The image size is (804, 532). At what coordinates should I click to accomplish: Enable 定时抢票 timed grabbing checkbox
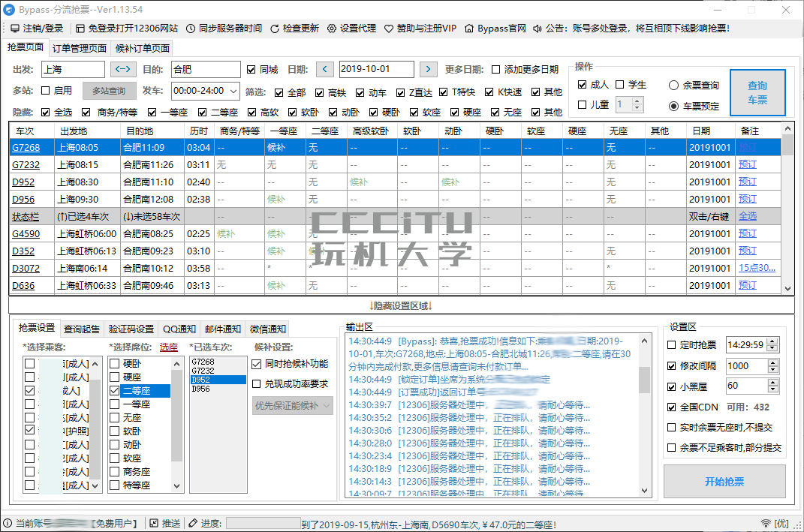click(672, 345)
